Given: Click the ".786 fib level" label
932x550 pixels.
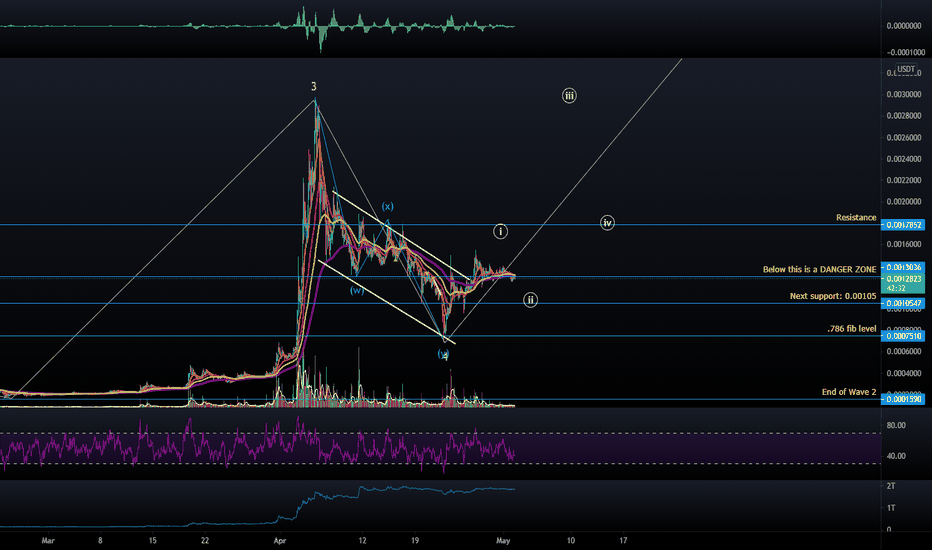Looking at the screenshot, I should coord(852,329).
